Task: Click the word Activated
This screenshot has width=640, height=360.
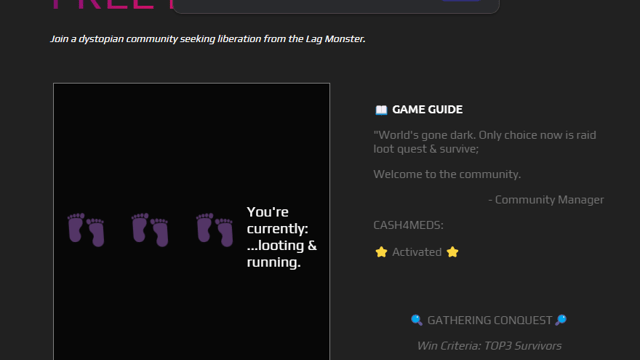Action: click(417, 252)
